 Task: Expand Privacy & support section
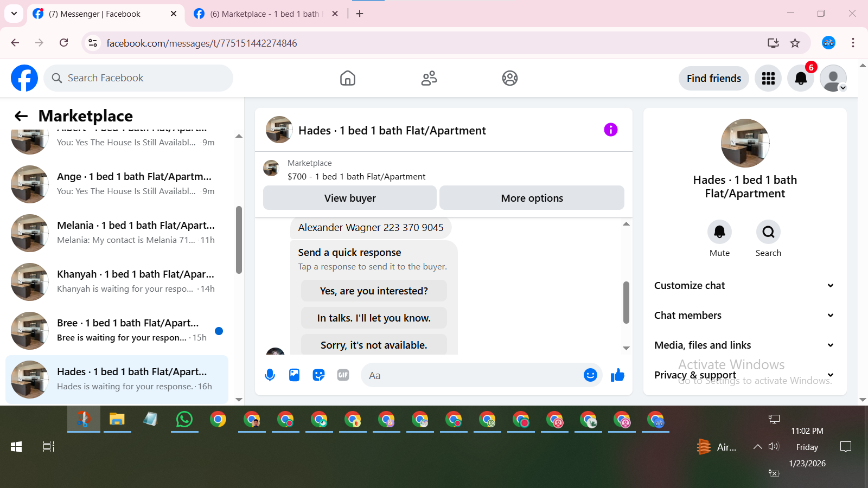(x=744, y=375)
